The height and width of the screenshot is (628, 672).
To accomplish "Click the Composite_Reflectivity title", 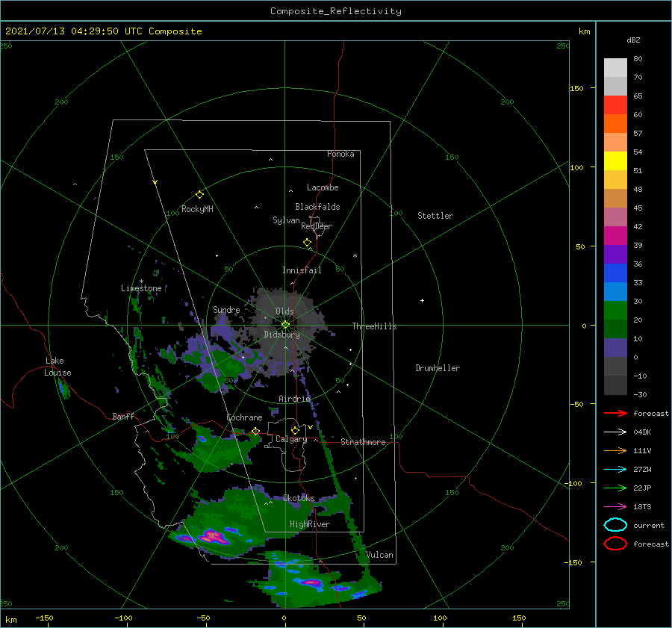I will click(x=336, y=11).
